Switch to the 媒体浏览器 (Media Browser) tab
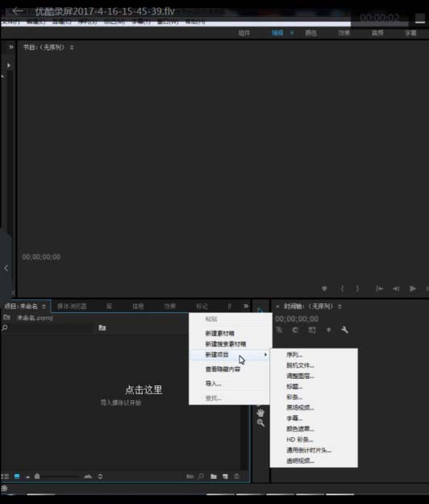The height and width of the screenshot is (504, 429). [x=72, y=306]
